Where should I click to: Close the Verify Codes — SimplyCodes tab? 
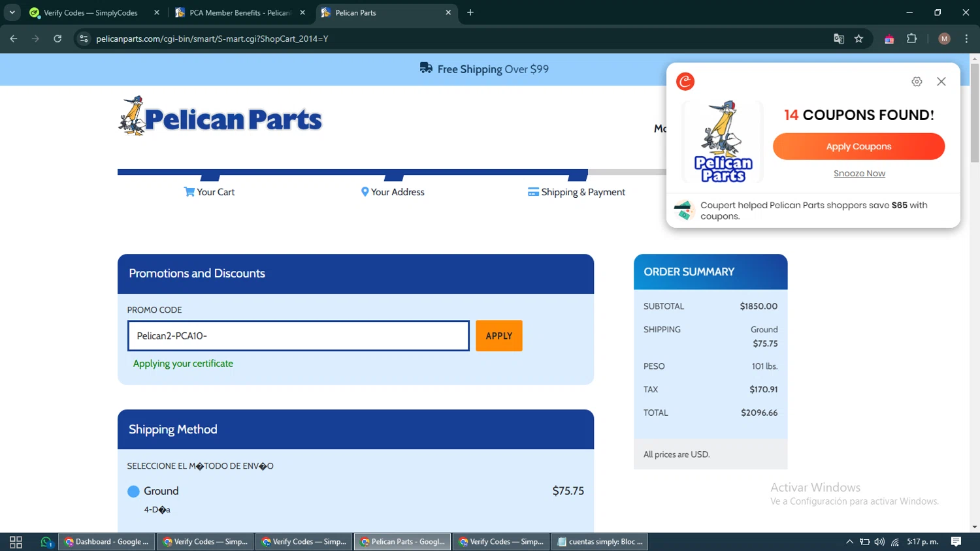coord(157,12)
